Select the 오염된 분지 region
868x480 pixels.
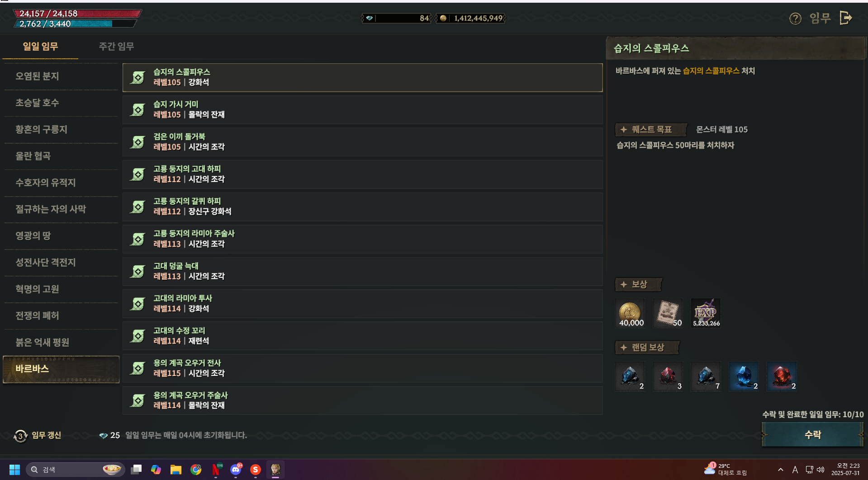coord(61,76)
